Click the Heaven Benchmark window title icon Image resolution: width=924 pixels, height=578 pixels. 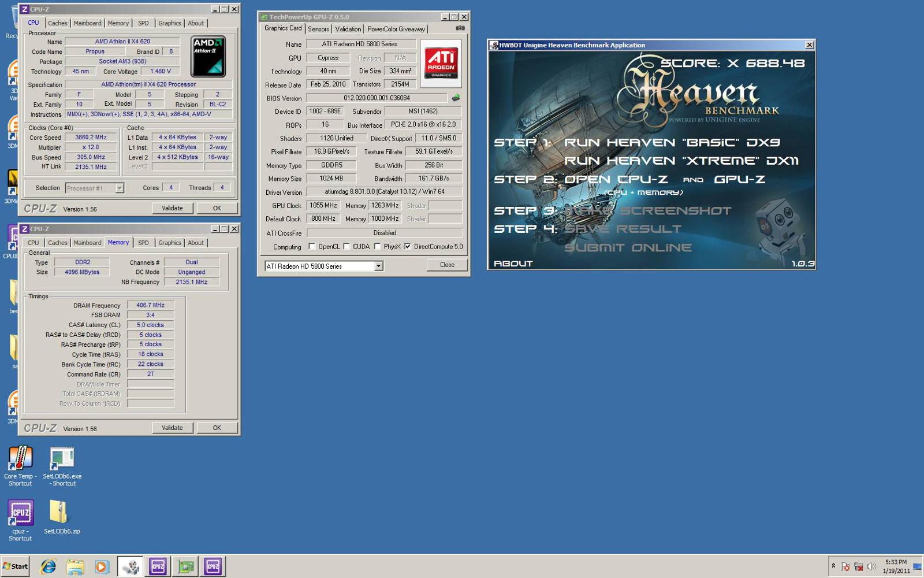pos(494,45)
